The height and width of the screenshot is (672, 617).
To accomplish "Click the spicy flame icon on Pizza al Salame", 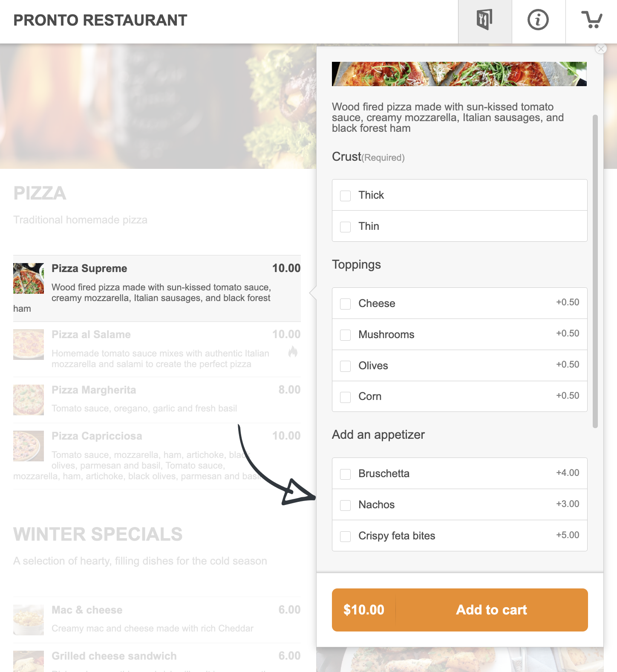I will click(293, 352).
